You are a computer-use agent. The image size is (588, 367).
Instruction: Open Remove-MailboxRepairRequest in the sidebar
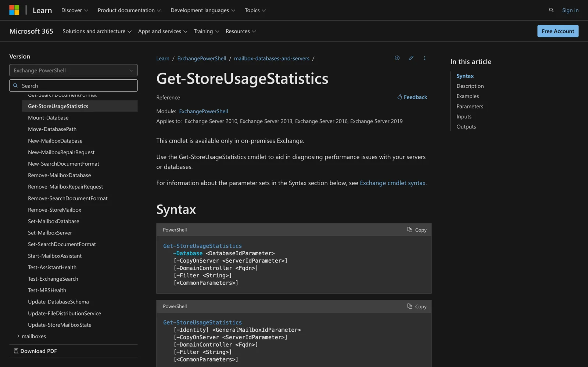coord(65,187)
